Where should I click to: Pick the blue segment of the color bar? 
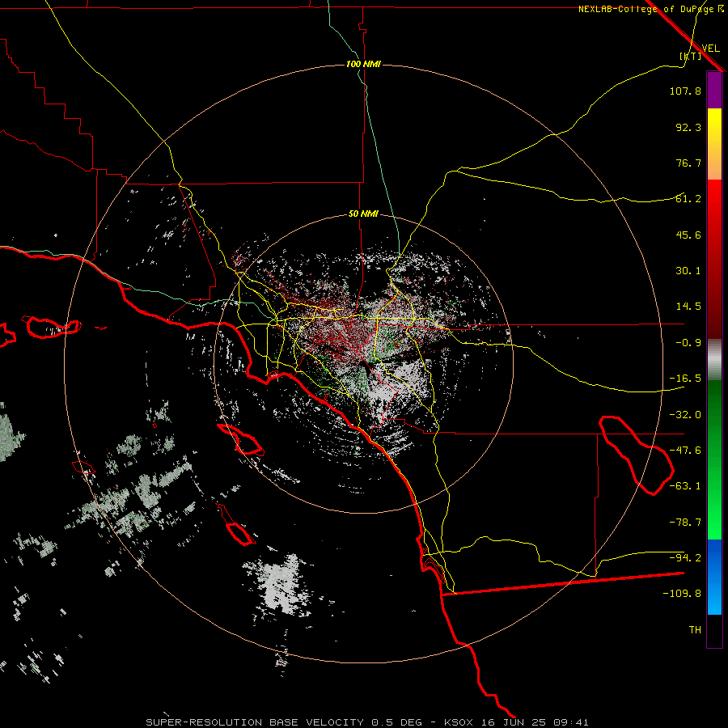click(714, 577)
